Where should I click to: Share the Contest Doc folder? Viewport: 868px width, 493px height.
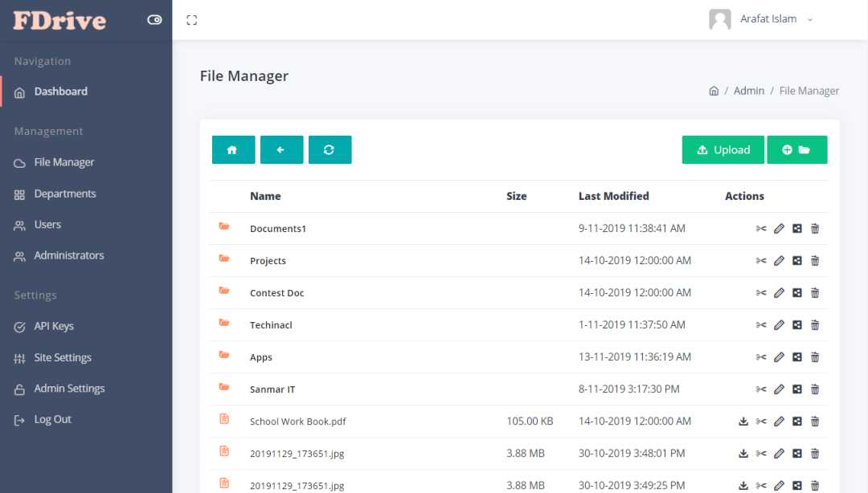point(796,293)
